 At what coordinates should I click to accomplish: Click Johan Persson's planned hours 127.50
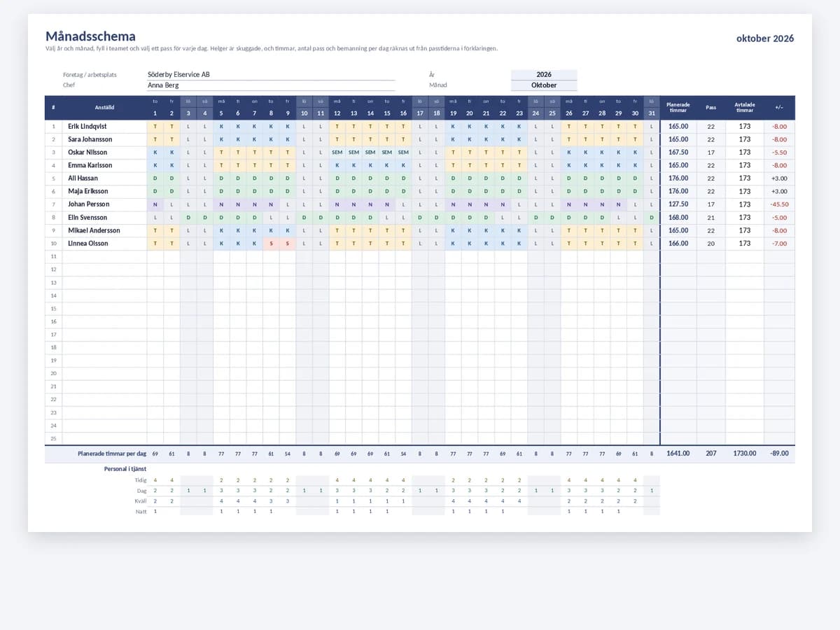pos(678,204)
